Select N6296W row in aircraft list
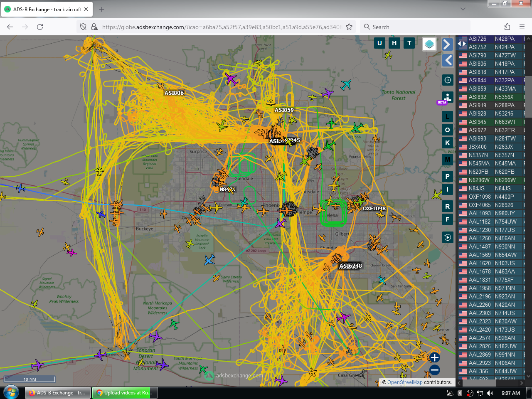The width and height of the screenshot is (532, 399). click(x=492, y=180)
